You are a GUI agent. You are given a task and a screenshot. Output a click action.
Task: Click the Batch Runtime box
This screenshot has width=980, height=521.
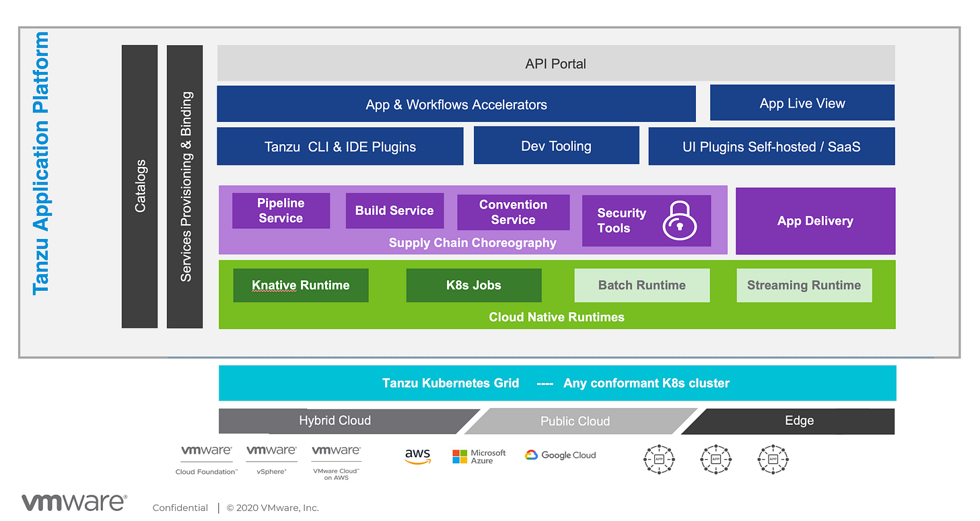coord(641,285)
